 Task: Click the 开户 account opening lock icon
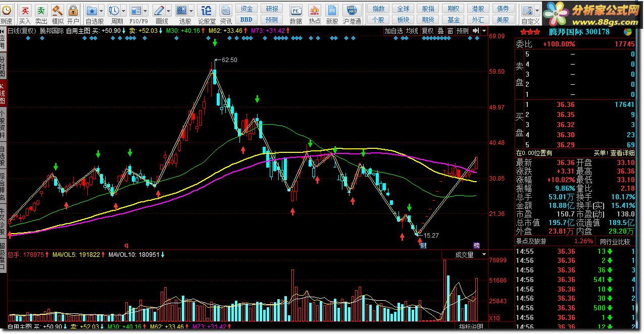tap(73, 10)
